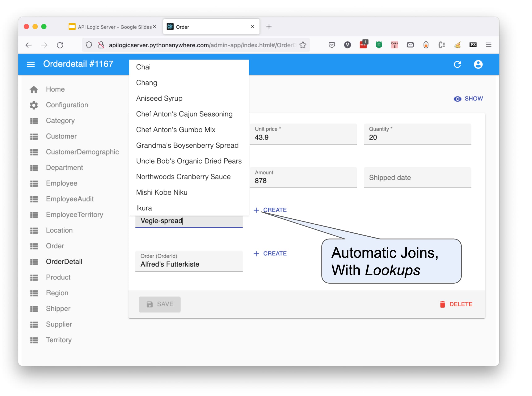Click the Pocket save icon in the toolbar
This screenshot has width=532, height=396.
[332, 45]
